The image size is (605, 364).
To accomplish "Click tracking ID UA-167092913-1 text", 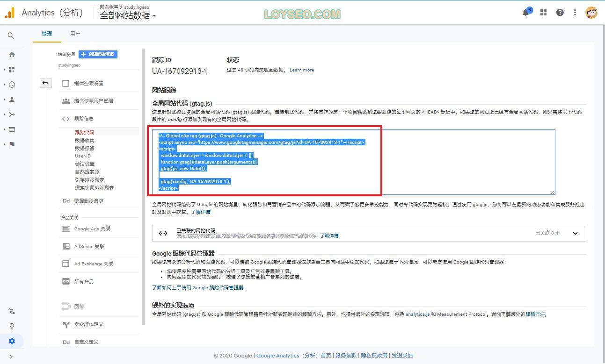I will 180,71.
